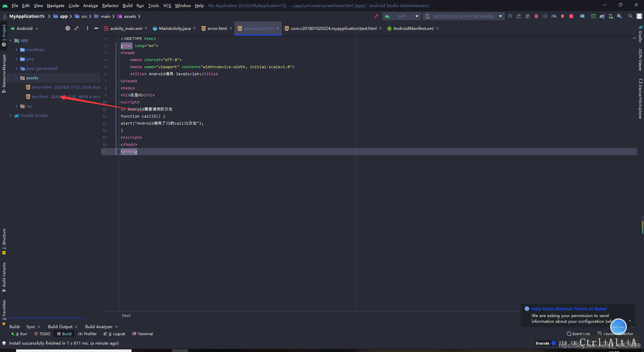Click the Apply Code Changes icon
Viewport: 644px width, 352px height.
tap(528, 16)
